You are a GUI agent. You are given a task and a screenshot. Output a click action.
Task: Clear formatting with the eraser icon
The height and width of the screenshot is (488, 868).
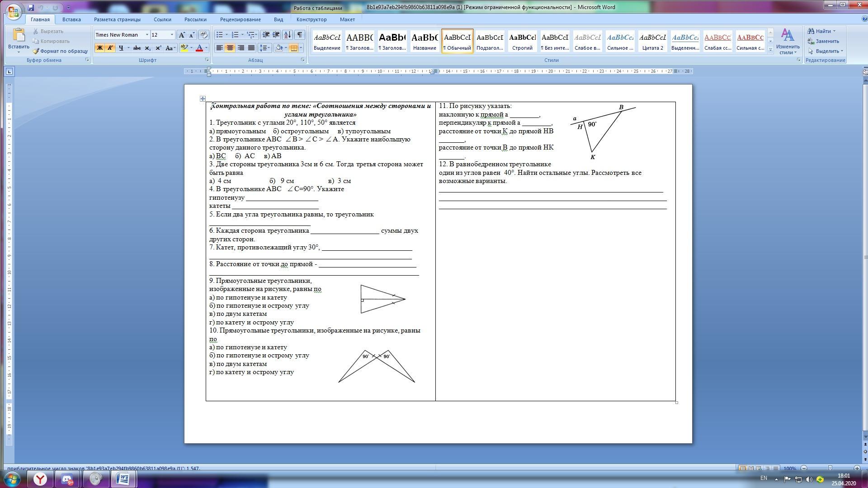[x=203, y=35]
